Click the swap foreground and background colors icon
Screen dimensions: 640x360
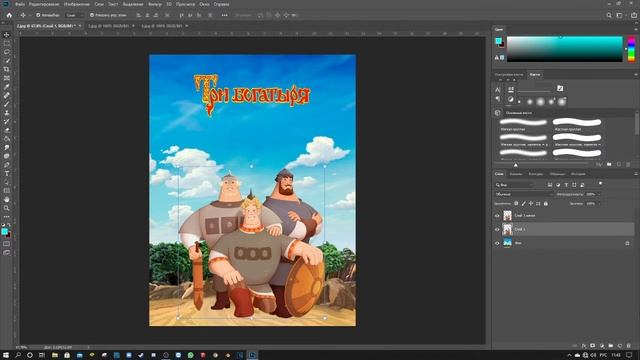click(x=9, y=225)
